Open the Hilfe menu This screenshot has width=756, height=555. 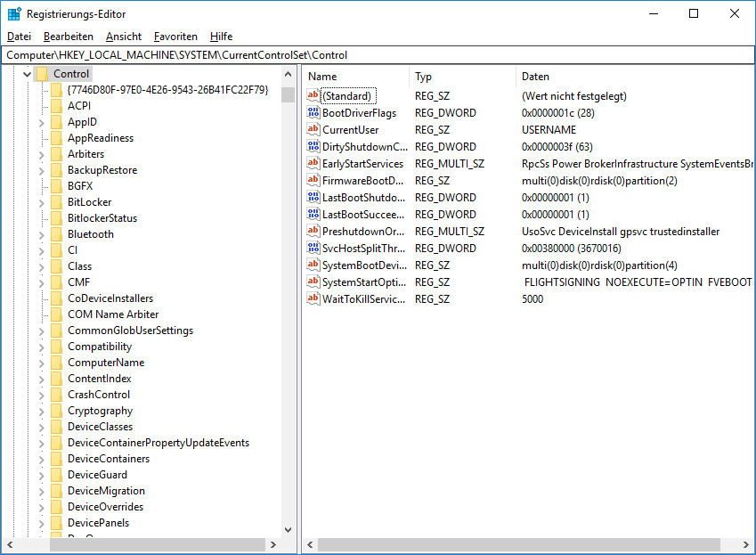click(222, 37)
